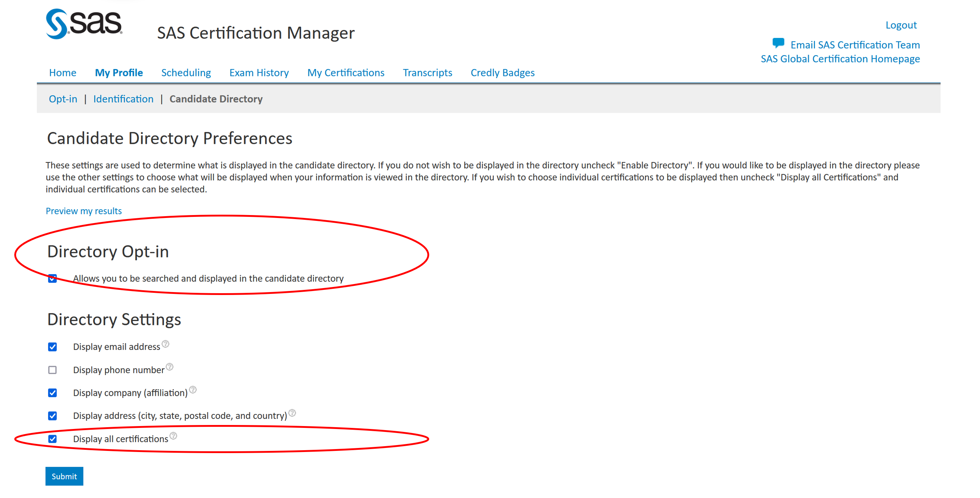Click the Preview my results link
Viewport: 980px width, 498px height.
point(83,211)
